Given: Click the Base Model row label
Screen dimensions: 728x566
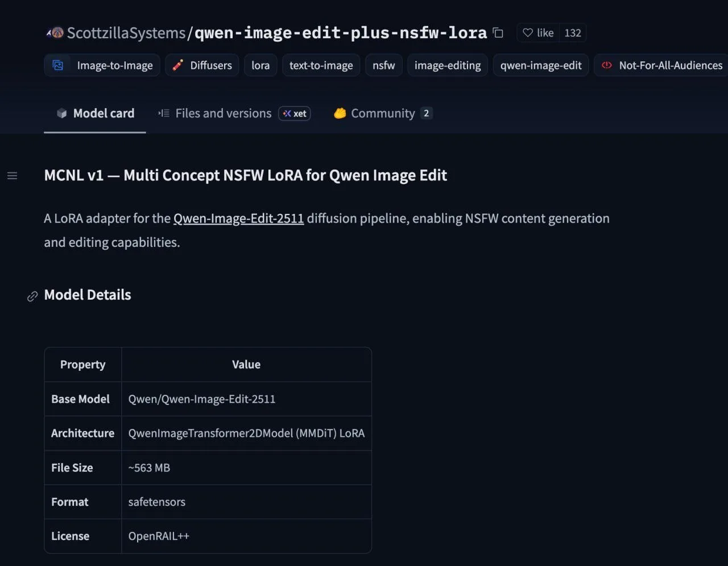Looking at the screenshot, I should [80, 399].
